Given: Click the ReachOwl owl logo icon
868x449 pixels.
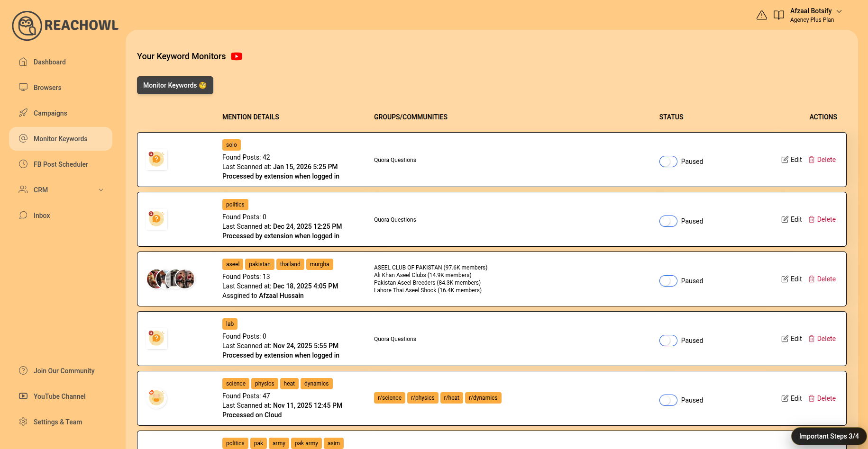Looking at the screenshot, I should click(27, 26).
